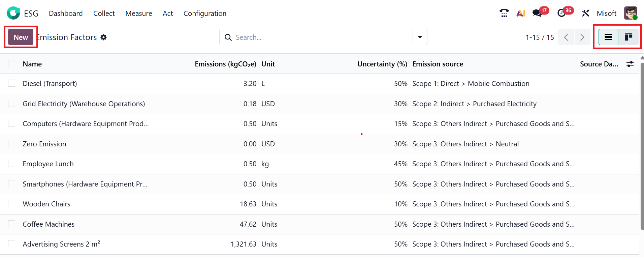Image resolution: width=644 pixels, height=257 pixels.
Task: Open the AI assistant icon
Action: (521, 13)
